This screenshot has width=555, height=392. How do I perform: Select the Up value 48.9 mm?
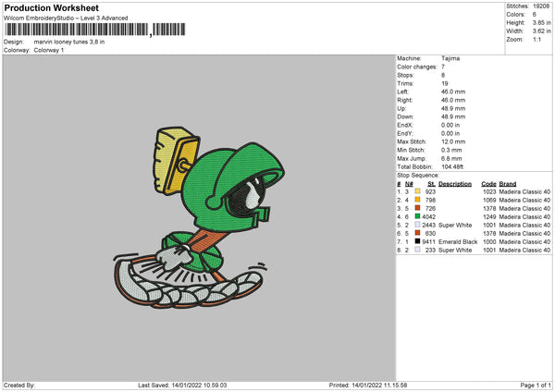coord(453,108)
